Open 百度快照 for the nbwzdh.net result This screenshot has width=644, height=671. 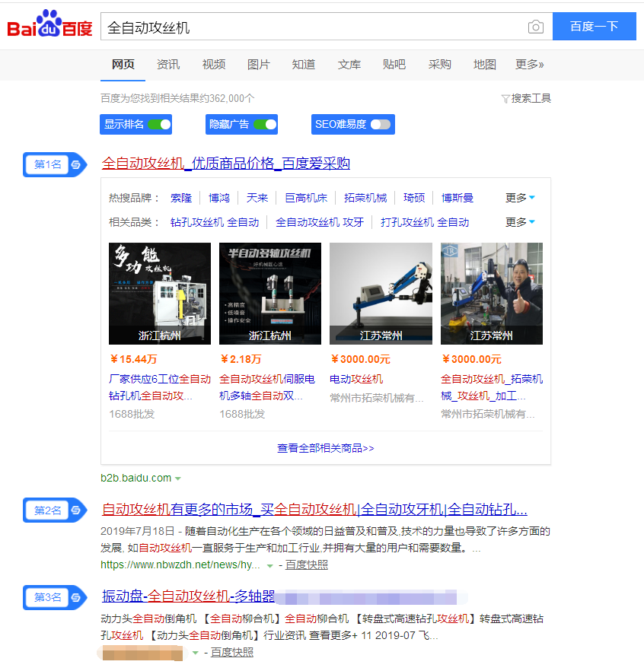pos(307,564)
